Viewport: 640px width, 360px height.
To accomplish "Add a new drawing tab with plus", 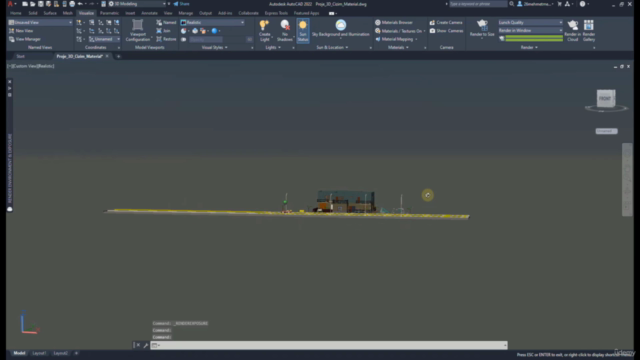I will (x=118, y=56).
